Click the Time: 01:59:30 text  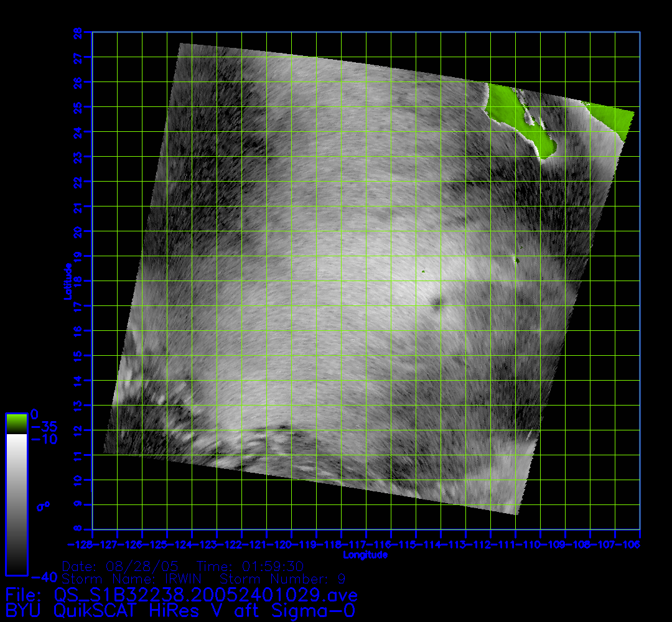250,567
